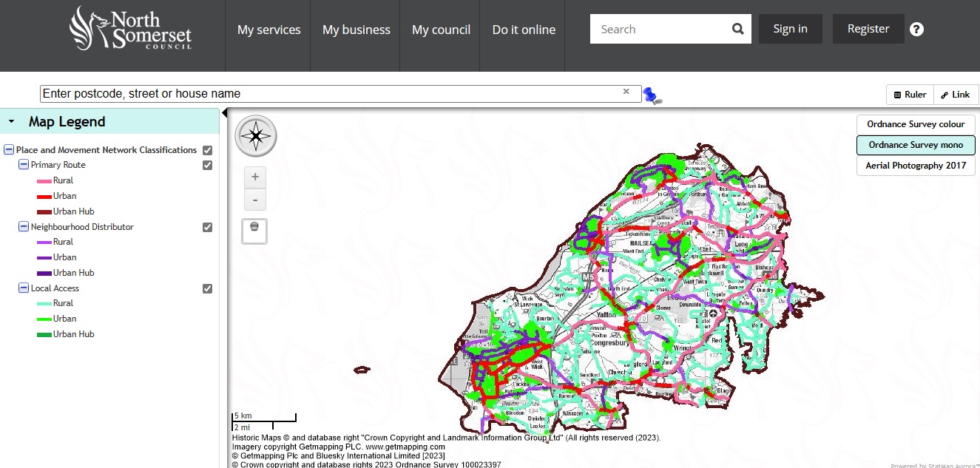
Task: Clear the postcode search with X
Action: click(626, 92)
